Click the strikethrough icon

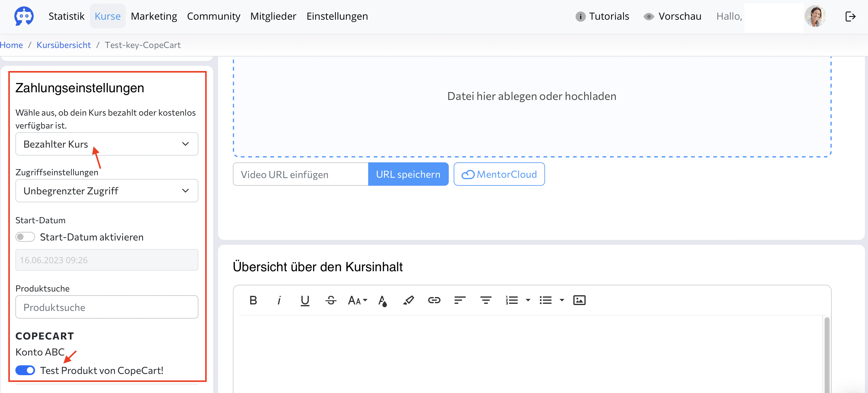[331, 300]
